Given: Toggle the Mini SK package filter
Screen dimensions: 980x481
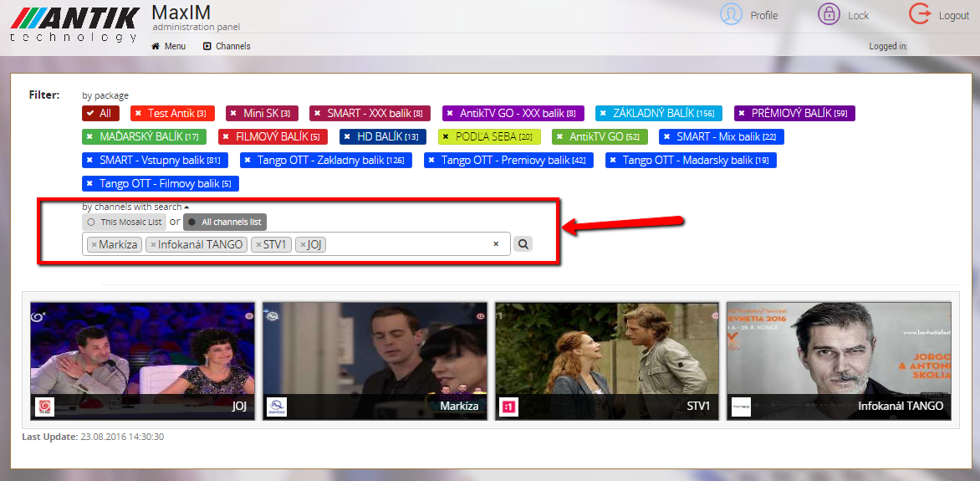Looking at the screenshot, I should tap(262, 113).
